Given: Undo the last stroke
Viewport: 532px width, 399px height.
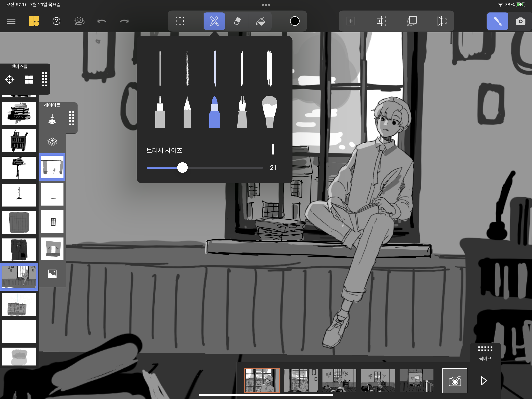Looking at the screenshot, I should pos(101,21).
